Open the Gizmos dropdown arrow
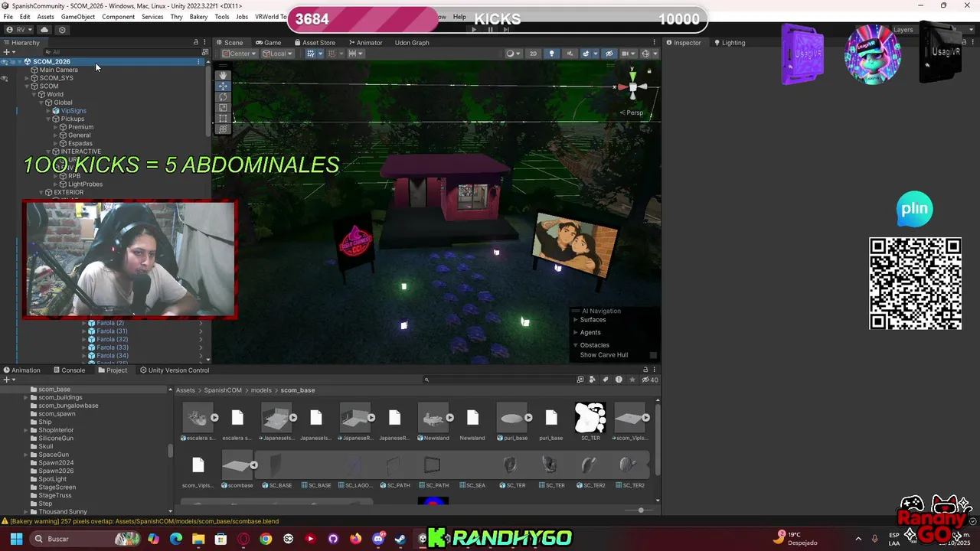Image resolution: width=980 pixels, height=551 pixels. point(655,54)
